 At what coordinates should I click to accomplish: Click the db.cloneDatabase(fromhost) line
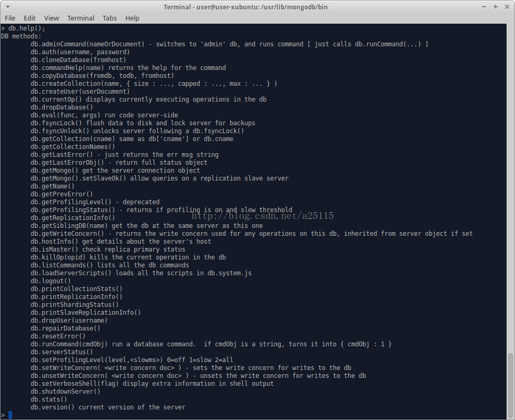[x=78, y=60]
